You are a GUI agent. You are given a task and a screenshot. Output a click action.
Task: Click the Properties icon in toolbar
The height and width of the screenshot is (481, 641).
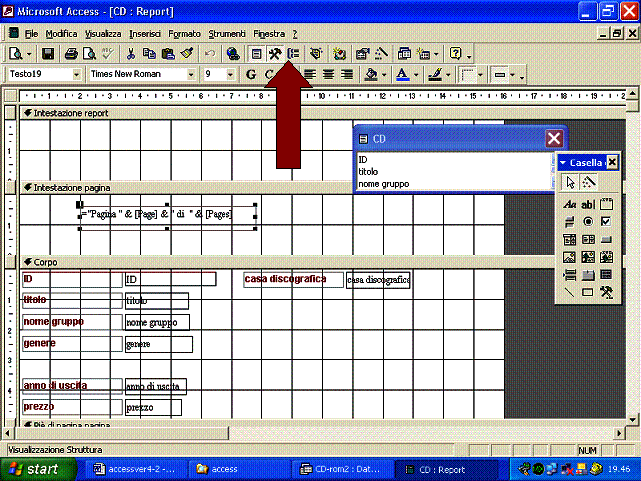pos(362,54)
